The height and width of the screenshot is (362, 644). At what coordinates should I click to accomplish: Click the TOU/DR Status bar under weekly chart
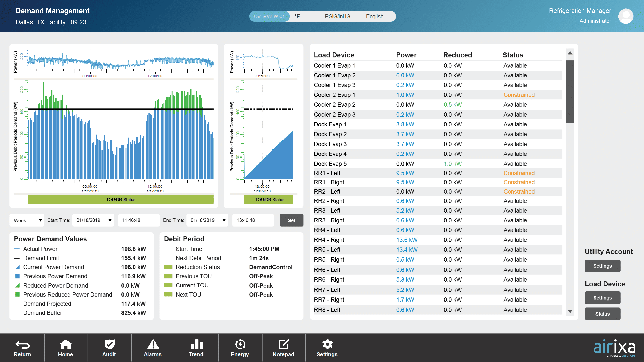pos(121,199)
